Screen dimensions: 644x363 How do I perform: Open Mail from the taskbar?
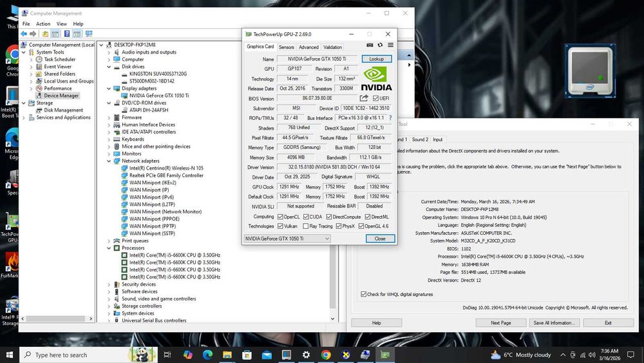tap(267, 355)
